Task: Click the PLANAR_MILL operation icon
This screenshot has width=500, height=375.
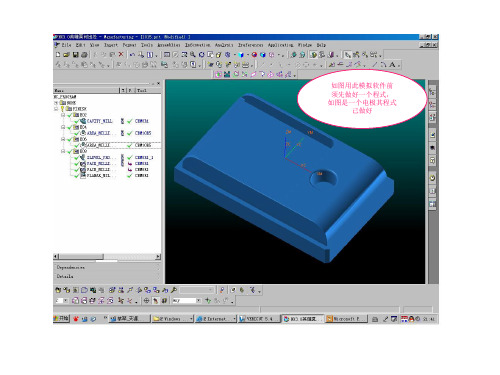Action: point(83,175)
